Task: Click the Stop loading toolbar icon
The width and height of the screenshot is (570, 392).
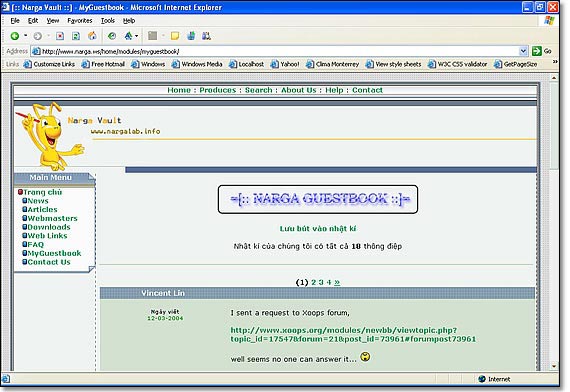Action: click(x=60, y=36)
